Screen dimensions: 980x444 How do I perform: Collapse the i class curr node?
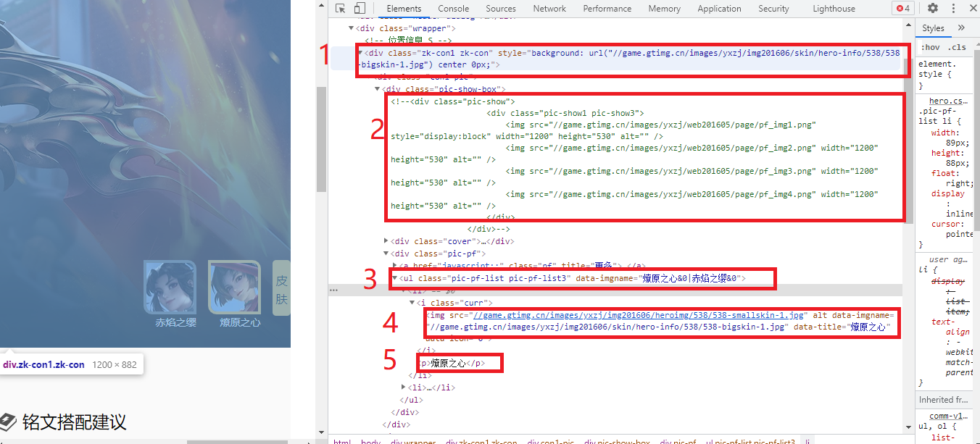point(412,303)
